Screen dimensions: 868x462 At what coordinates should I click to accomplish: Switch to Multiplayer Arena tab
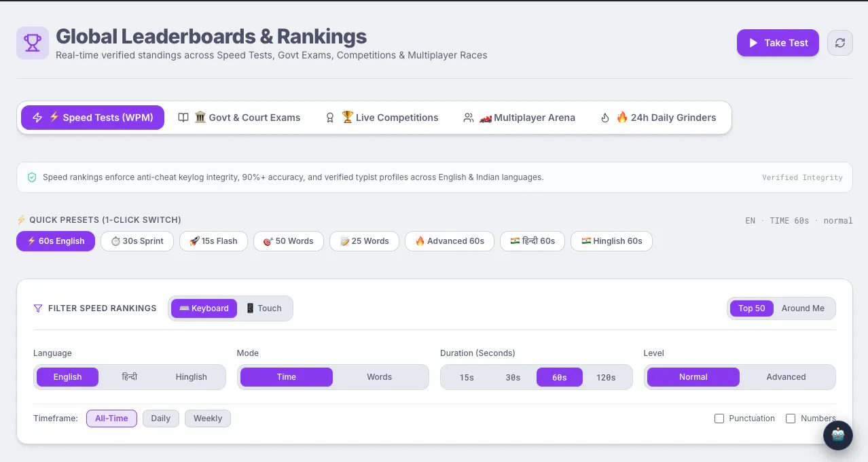[x=520, y=118]
